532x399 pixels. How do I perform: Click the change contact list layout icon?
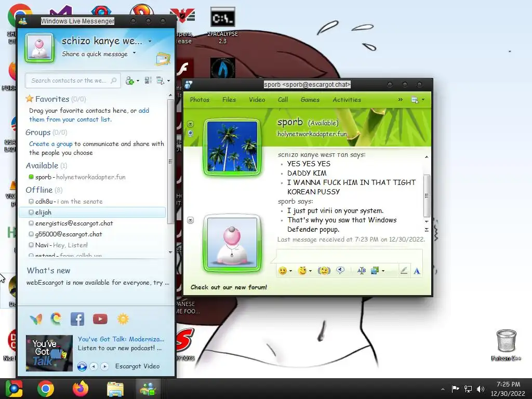(x=148, y=81)
